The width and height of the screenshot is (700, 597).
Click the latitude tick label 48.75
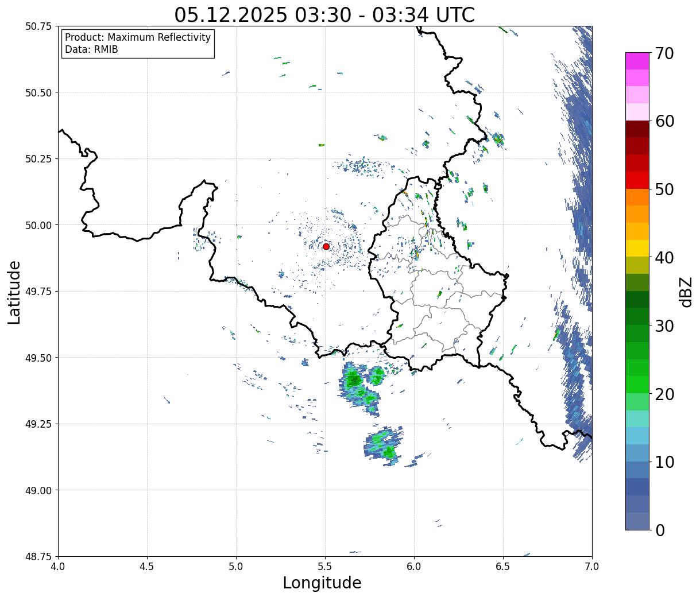[x=38, y=556]
